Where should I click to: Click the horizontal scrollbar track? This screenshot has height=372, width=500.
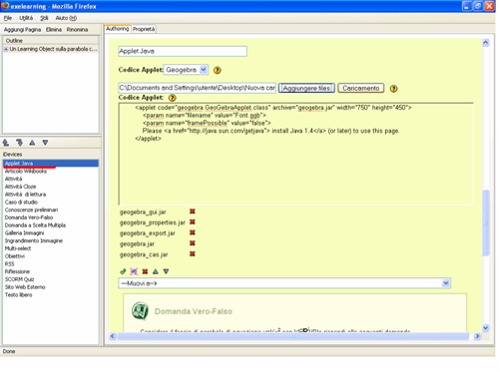[293, 336]
